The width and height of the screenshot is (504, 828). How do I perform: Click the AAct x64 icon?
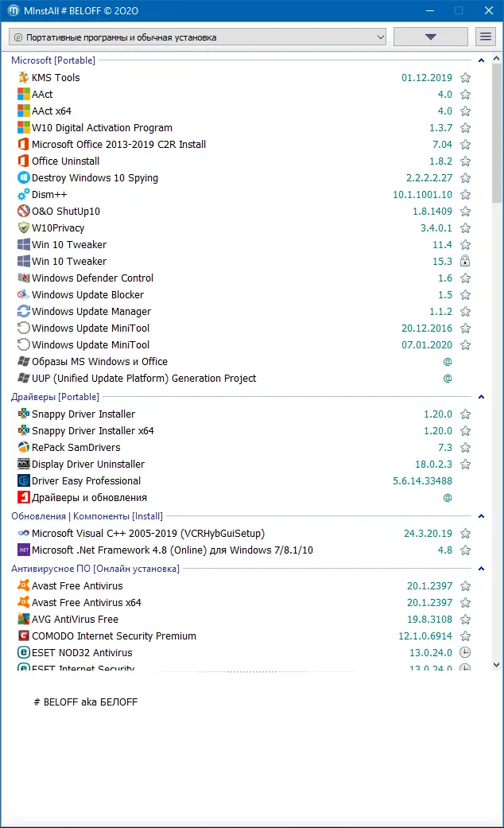click(x=24, y=111)
